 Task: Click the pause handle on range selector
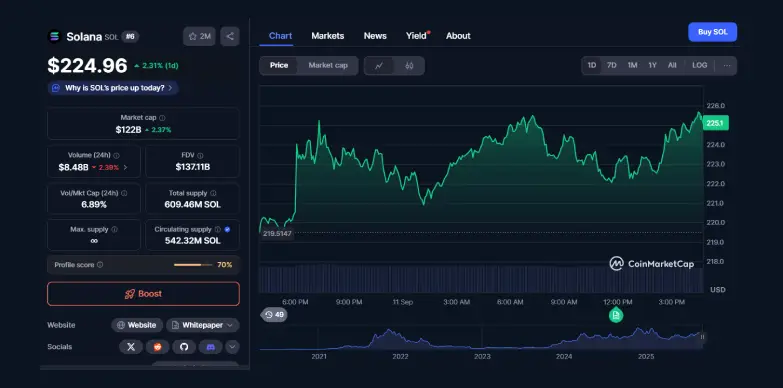702,337
